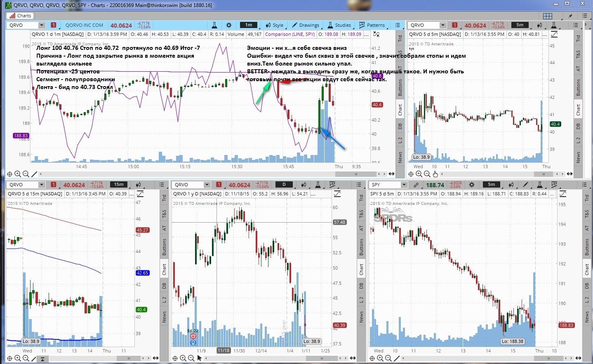This screenshot has height=364, width=593.
Task: Expand symbol dropdown arrow next to SPY
Action: (x=404, y=185)
